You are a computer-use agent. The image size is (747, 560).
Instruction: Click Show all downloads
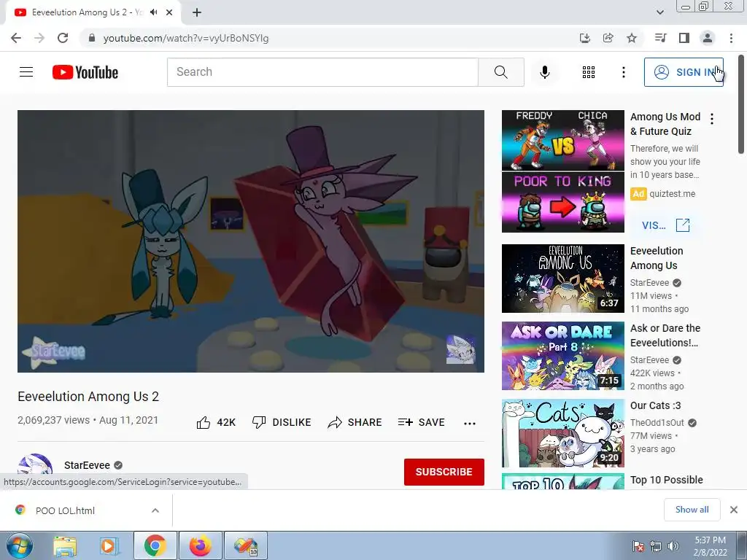click(x=692, y=510)
